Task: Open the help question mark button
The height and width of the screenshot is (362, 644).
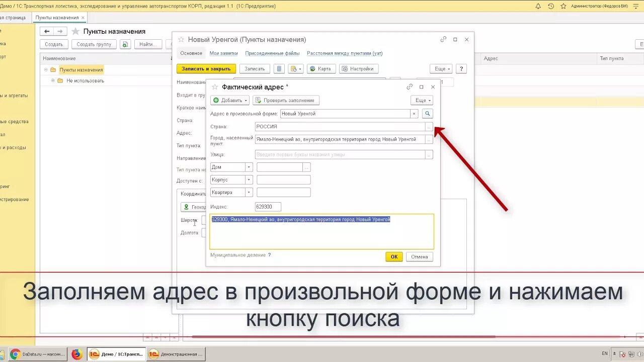Action: 461,69
